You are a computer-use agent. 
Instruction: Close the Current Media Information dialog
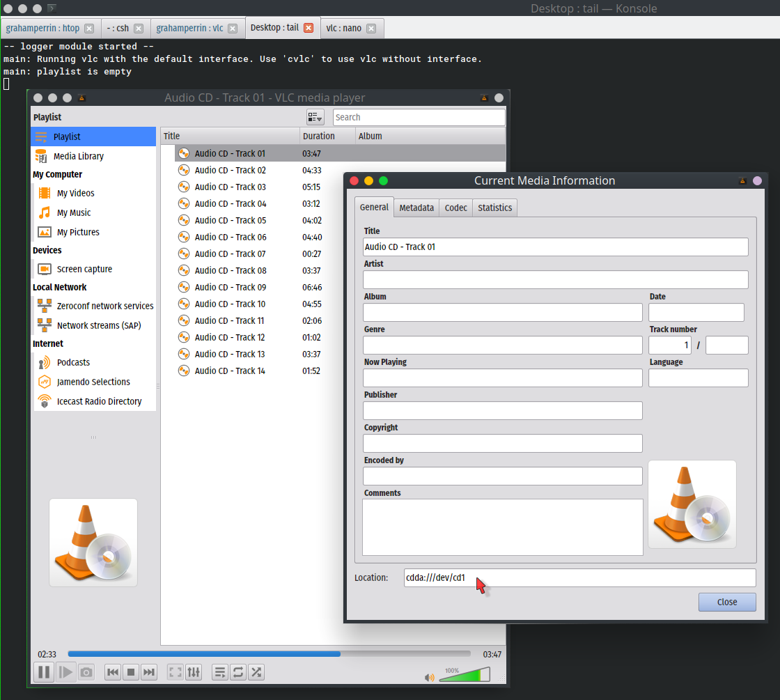pyautogui.click(x=726, y=602)
